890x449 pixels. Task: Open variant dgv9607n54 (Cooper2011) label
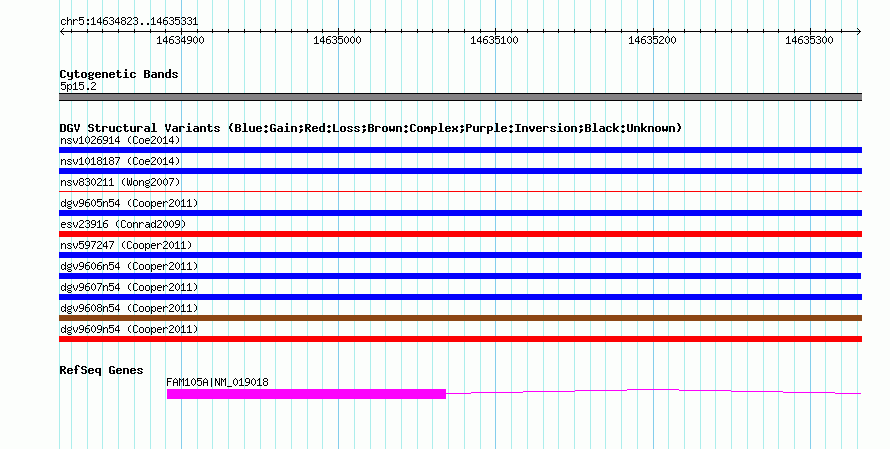129,287
